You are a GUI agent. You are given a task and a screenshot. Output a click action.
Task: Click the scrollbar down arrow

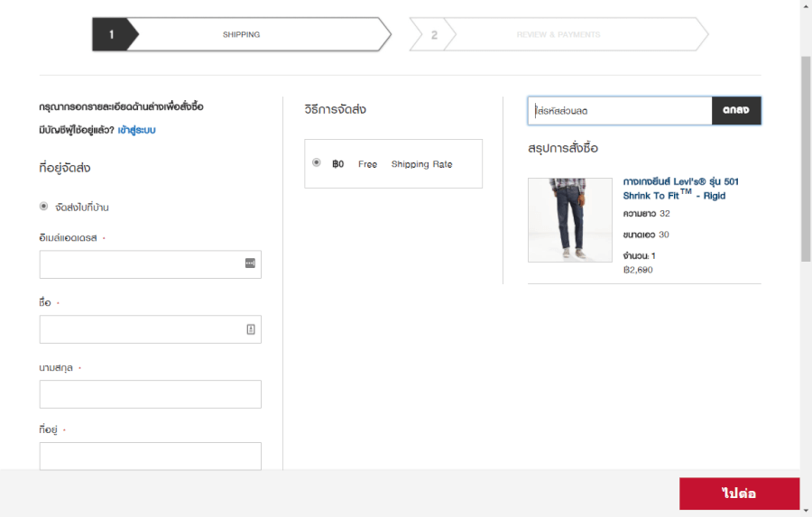coord(806,511)
